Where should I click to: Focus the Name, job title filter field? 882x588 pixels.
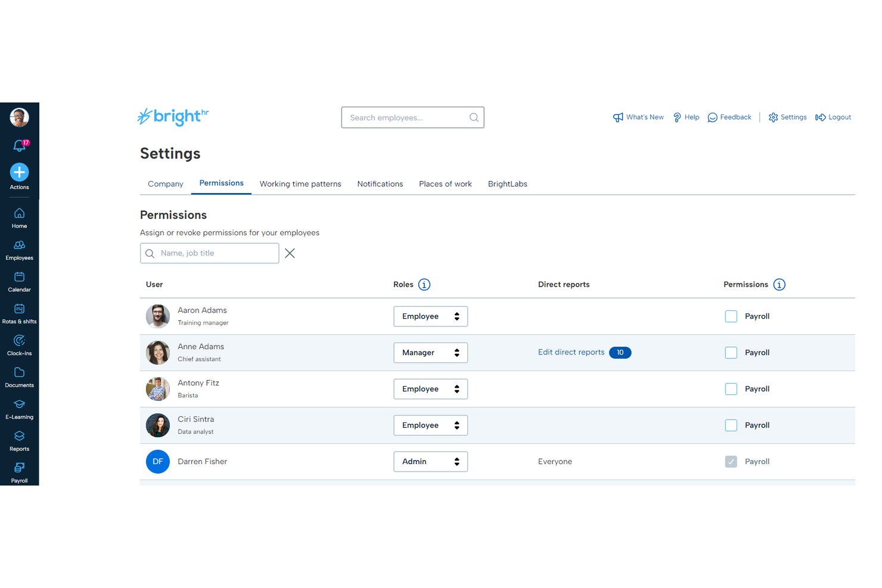210,253
